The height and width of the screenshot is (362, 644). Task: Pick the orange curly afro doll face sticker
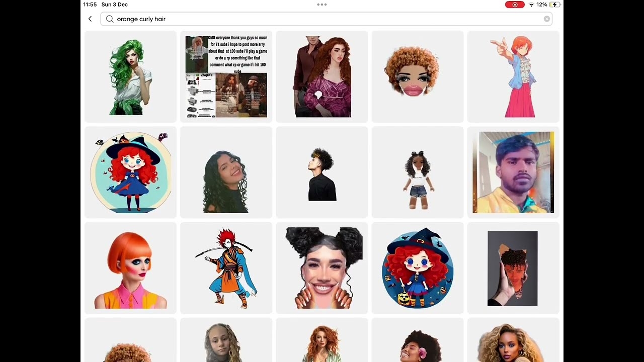418,76
